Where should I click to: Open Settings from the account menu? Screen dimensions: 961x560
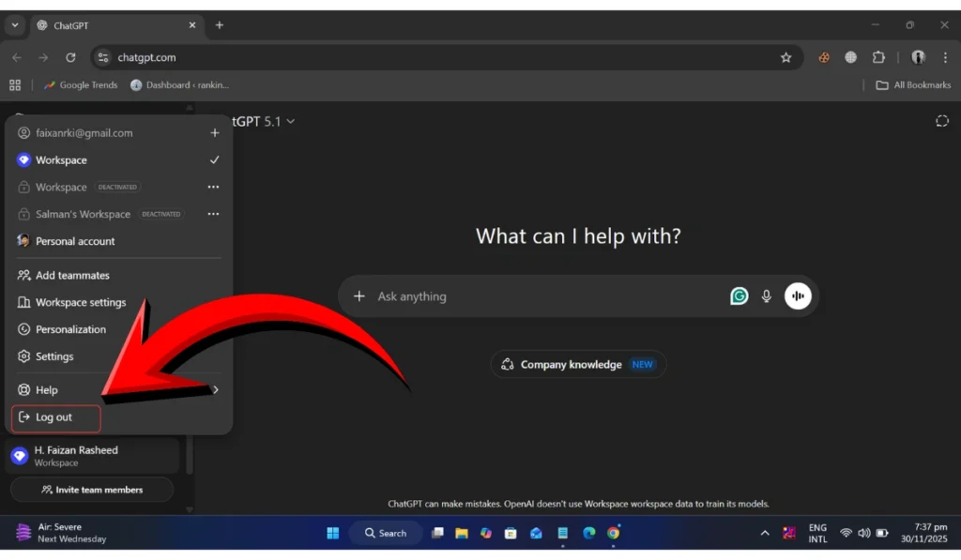click(53, 356)
